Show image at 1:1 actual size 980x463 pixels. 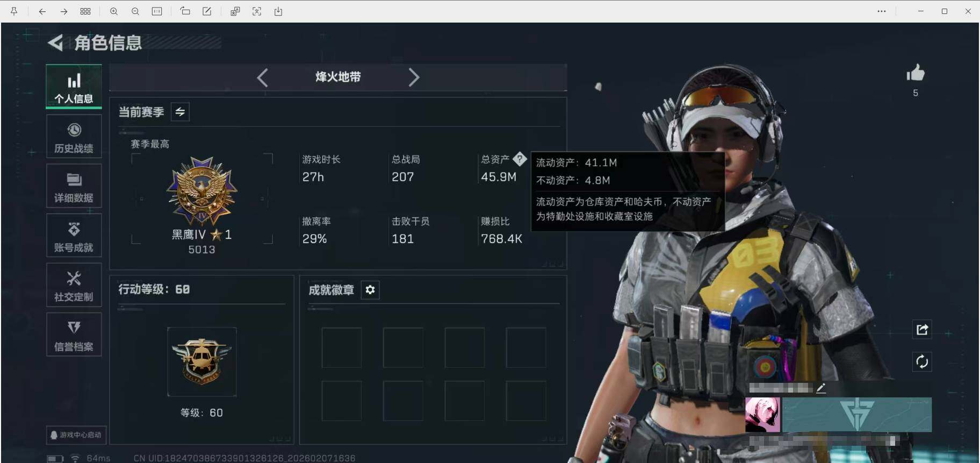[157, 11]
